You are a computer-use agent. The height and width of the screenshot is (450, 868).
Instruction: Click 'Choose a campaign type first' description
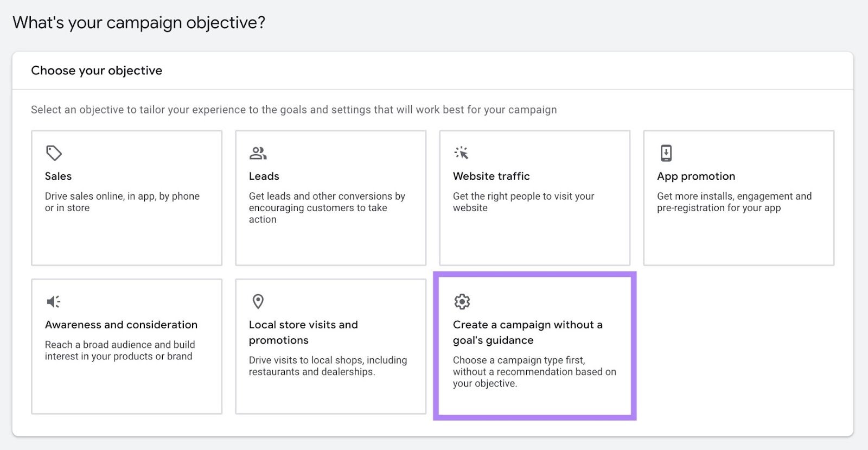(x=534, y=372)
